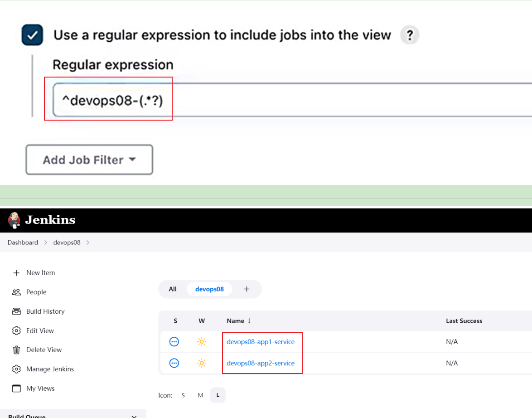Screen dimensions: 532x418
Task: Sort jobs by Name column
Action: [238, 321]
